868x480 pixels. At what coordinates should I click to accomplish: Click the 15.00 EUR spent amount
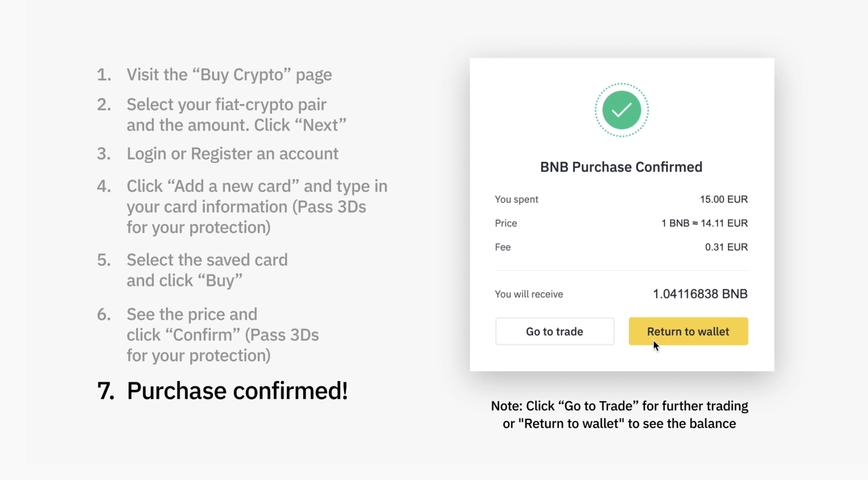tap(724, 199)
